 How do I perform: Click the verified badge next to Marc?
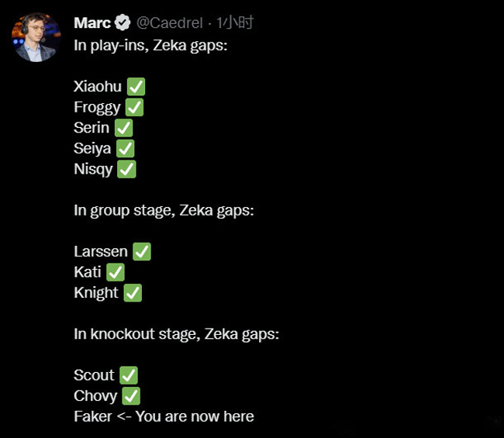123,22
